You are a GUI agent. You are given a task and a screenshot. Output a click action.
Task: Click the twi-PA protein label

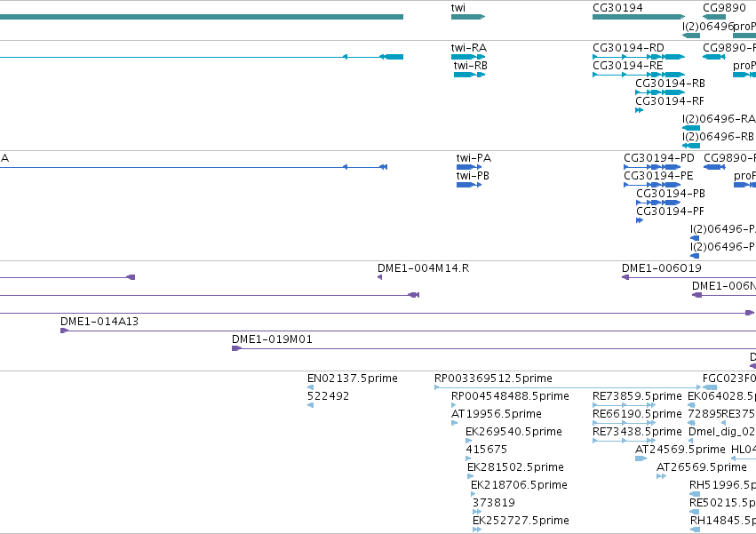473,158
